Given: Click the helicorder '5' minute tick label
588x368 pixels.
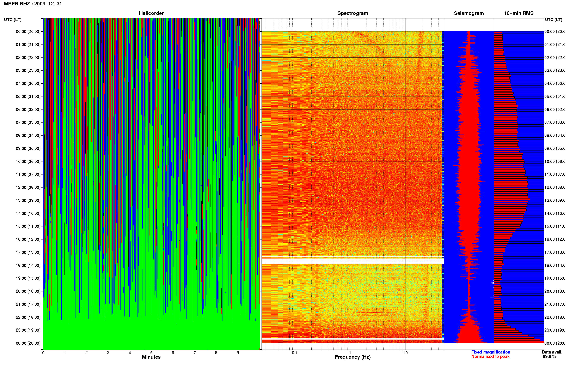Looking at the screenshot, I should click(x=151, y=353).
